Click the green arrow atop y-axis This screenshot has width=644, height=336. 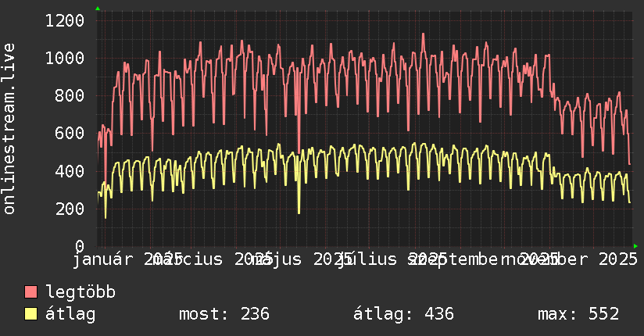(98, 9)
